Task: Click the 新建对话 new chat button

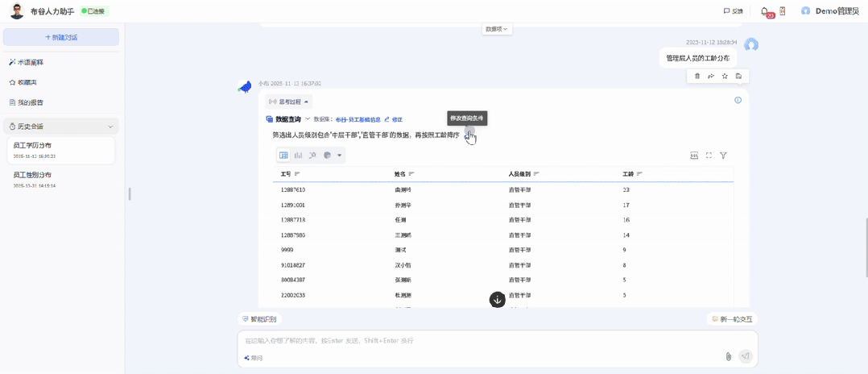Action: (x=61, y=37)
